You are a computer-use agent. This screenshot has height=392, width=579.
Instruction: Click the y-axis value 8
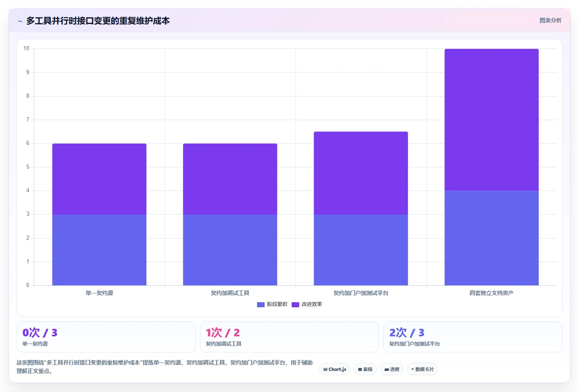(28, 96)
